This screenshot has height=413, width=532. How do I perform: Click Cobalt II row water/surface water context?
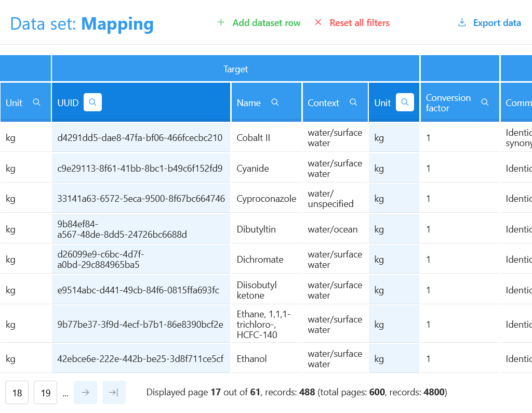click(335, 137)
